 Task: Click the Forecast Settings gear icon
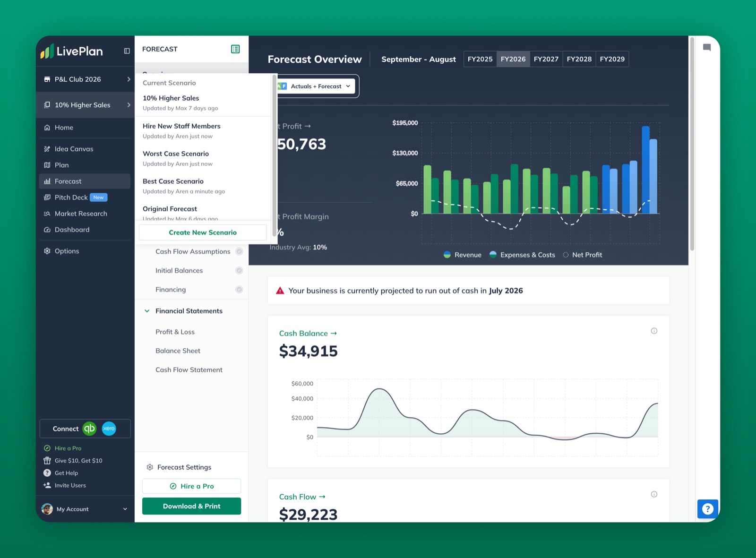[x=150, y=467]
